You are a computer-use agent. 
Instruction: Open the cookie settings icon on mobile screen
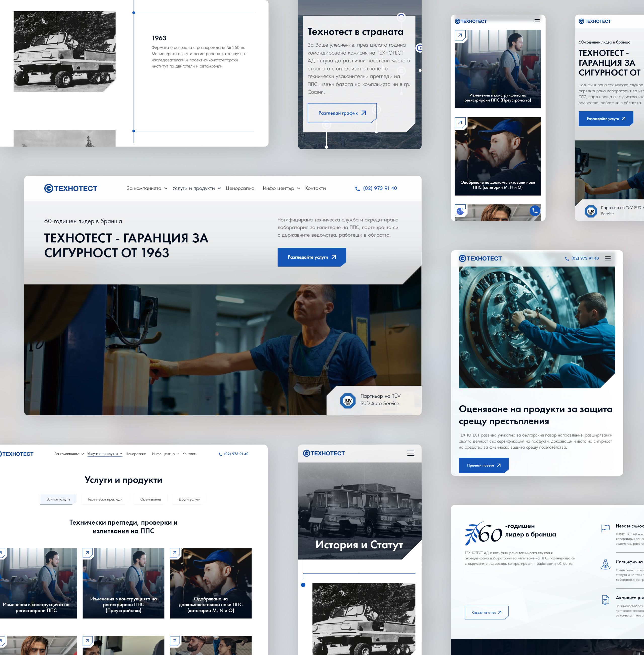460,211
